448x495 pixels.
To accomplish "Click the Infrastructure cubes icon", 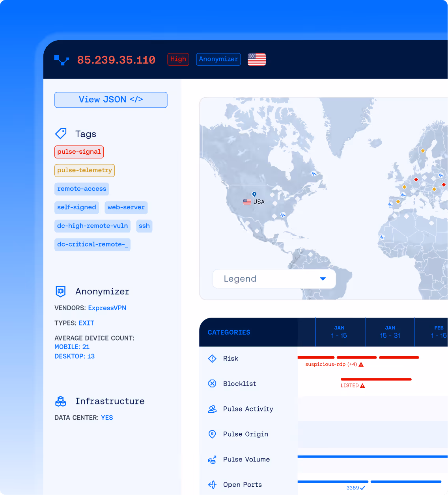I will (x=61, y=401).
